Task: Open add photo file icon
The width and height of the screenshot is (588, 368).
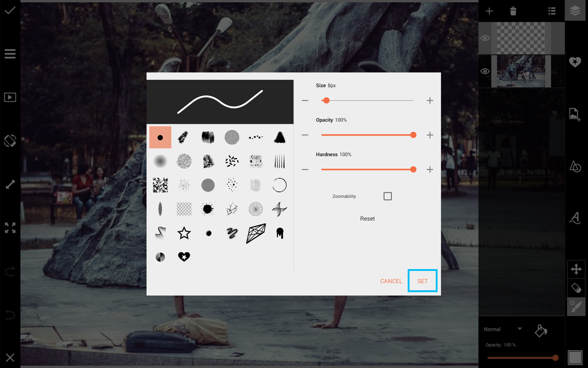Action: (575, 114)
